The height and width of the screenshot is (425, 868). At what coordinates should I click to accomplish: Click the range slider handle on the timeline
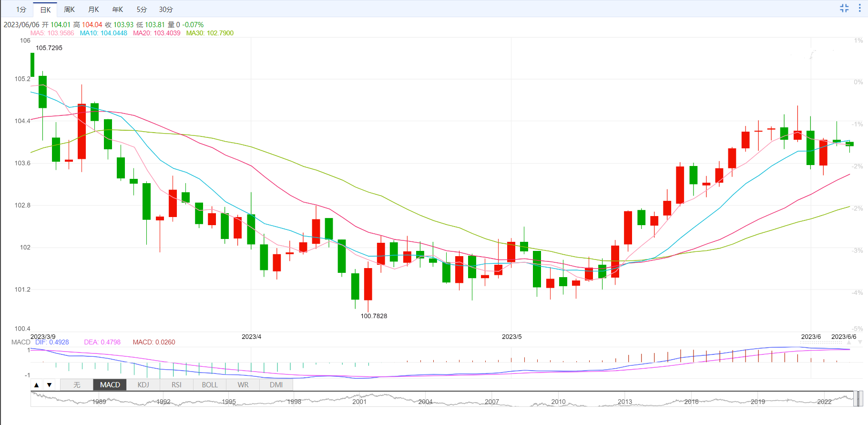pyautogui.click(x=858, y=399)
